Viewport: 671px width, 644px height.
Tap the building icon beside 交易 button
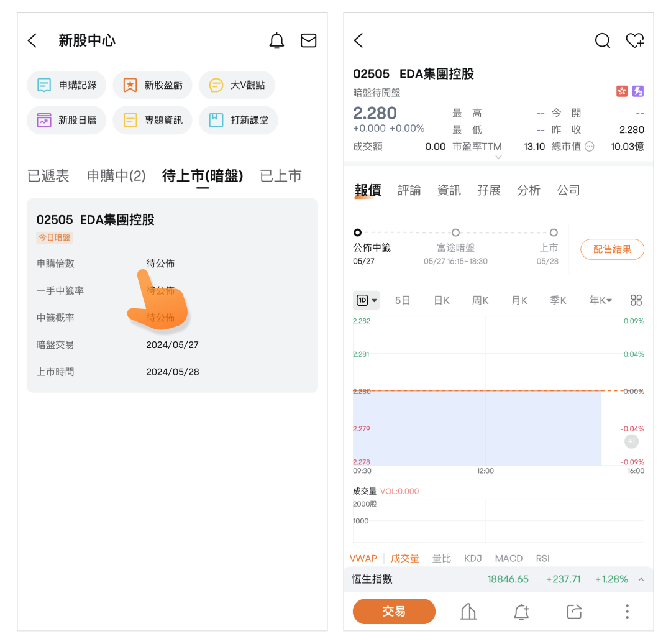468,612
